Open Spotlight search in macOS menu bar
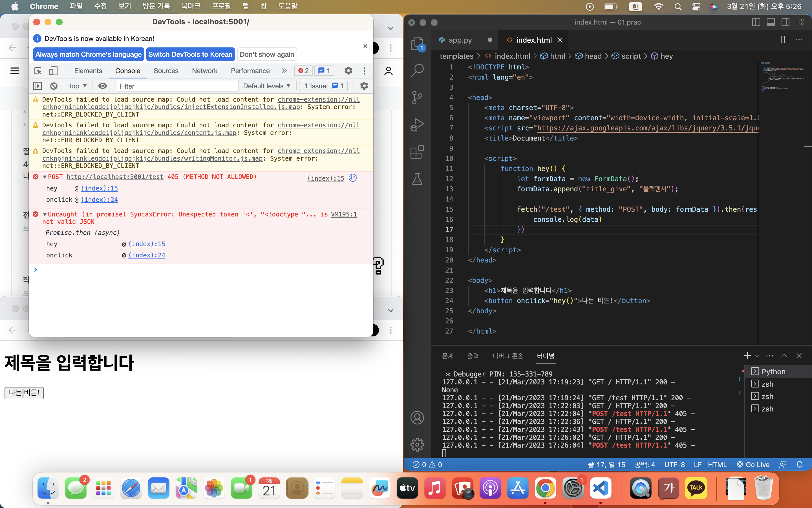The height and width of the screenshot is (508, 812). coord(678,6)
